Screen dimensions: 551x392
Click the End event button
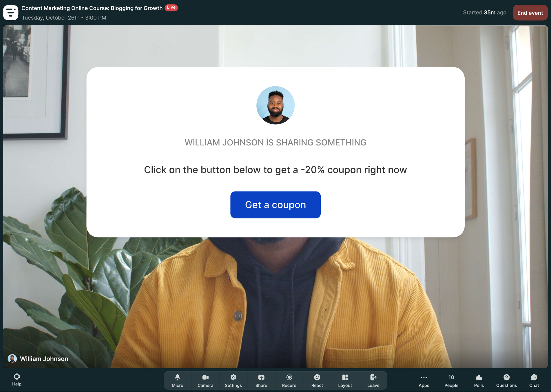pyautogui.click(x=530, y=13)
